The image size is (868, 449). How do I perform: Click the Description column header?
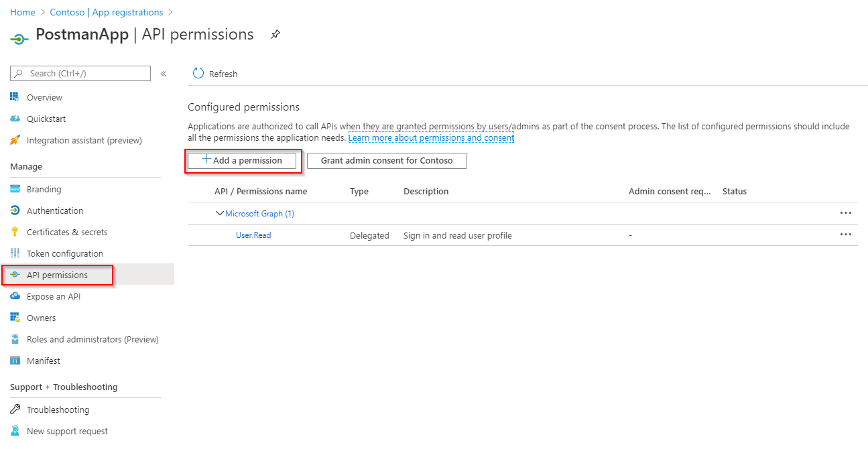[426, 191]
